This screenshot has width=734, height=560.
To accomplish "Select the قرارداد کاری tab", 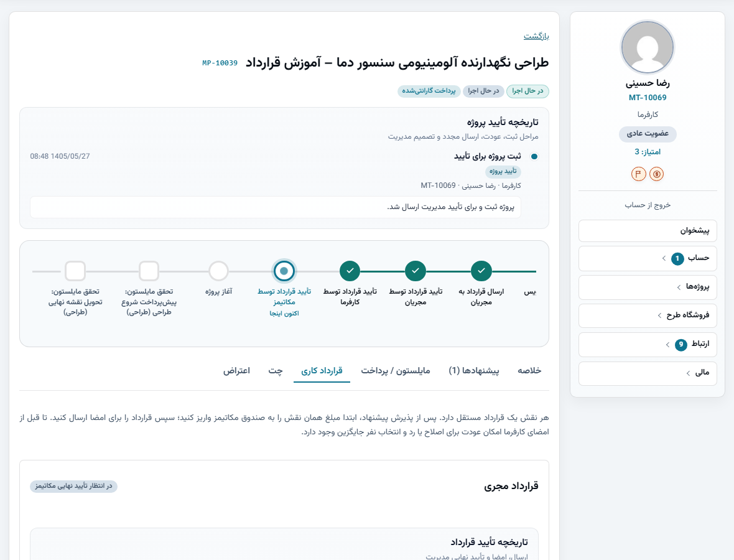I will pyautogui.click(x=322, y=371).
